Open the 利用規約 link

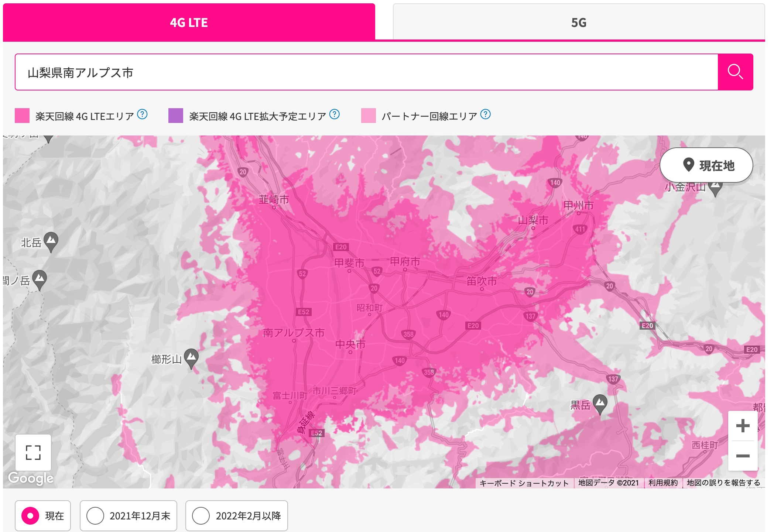tap(663, 483)
